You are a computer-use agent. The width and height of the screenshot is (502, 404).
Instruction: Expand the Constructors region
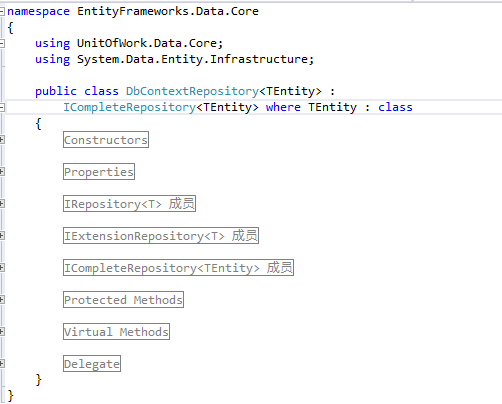click(2, 140)
